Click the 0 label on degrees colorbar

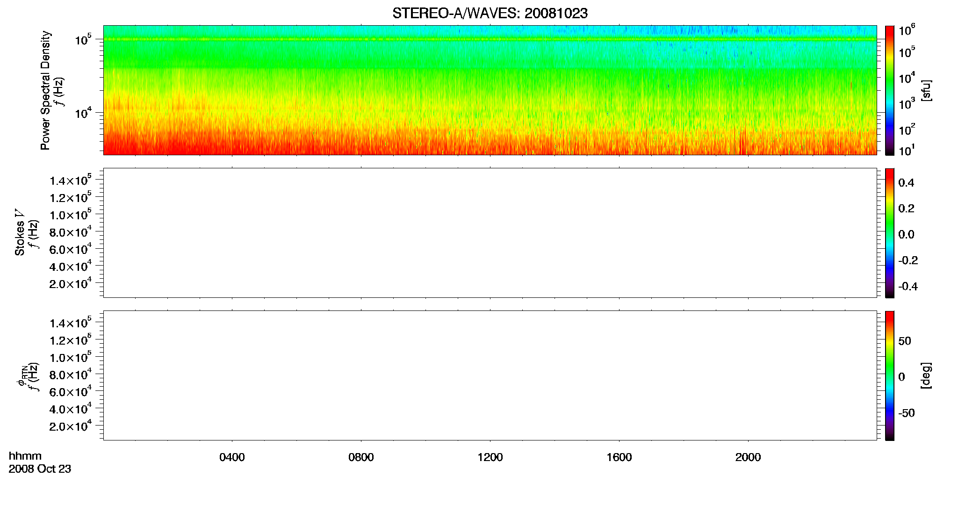(902, 377)
